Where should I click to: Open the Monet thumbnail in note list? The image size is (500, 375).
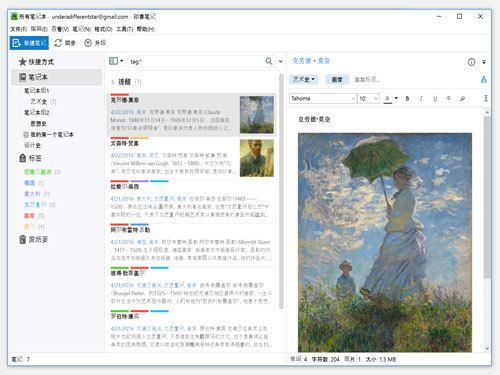(x=257, y=115)
